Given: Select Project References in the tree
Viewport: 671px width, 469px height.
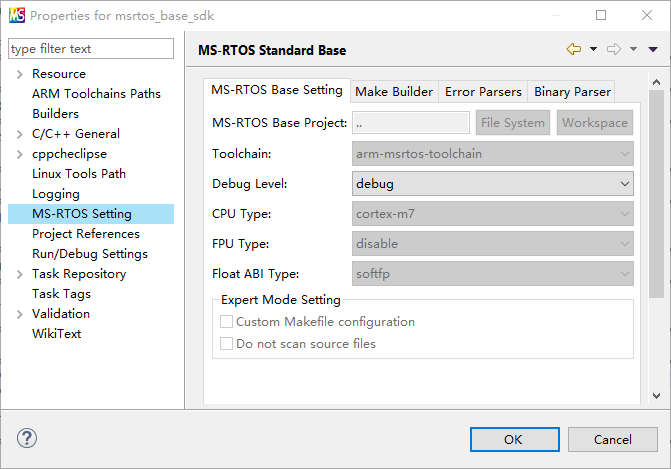Looking at the screenshot, I should (x=86, y=234).
